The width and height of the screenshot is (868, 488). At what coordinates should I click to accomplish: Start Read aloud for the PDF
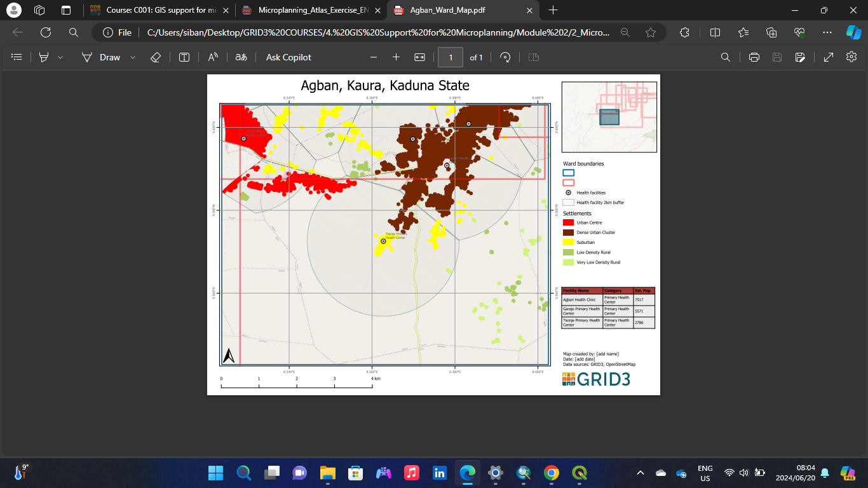pyautogui.click(x=214, y=57)
